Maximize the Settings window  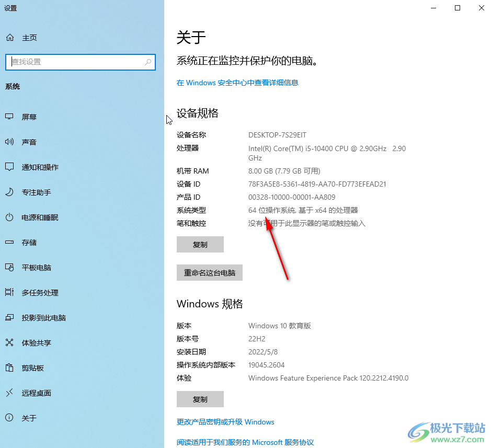[x=458, y=8]
